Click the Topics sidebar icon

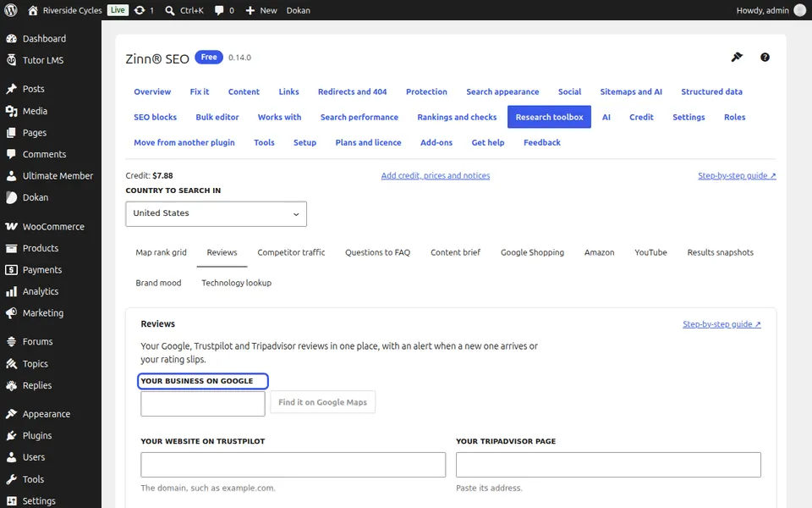(11, 364)
